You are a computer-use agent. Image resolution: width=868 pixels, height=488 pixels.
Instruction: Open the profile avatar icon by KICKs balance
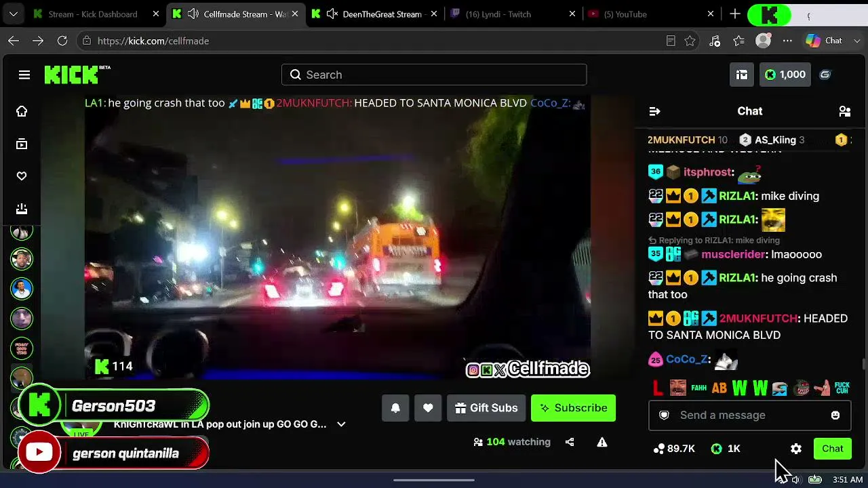pyautogui.click(x=825, y=75)
